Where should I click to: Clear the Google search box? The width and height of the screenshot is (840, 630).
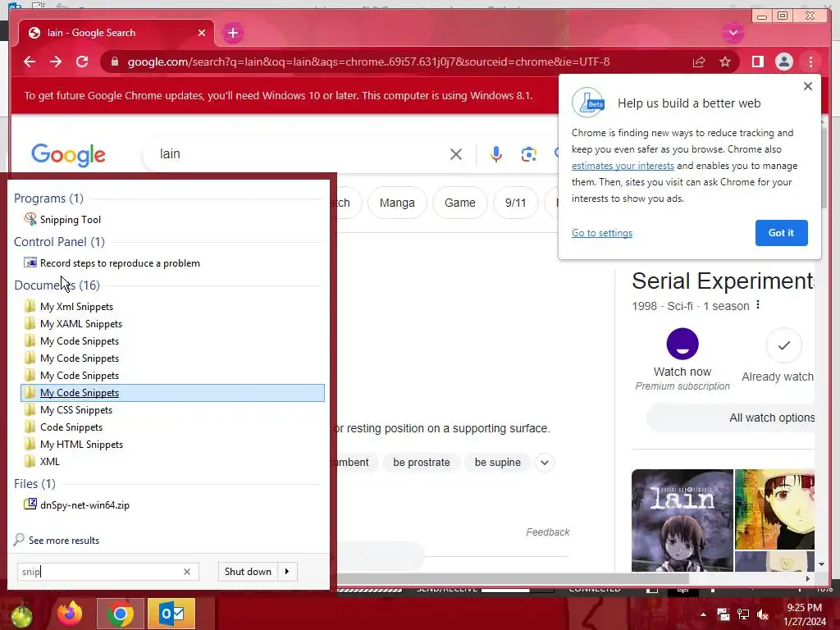pos(456,154)
